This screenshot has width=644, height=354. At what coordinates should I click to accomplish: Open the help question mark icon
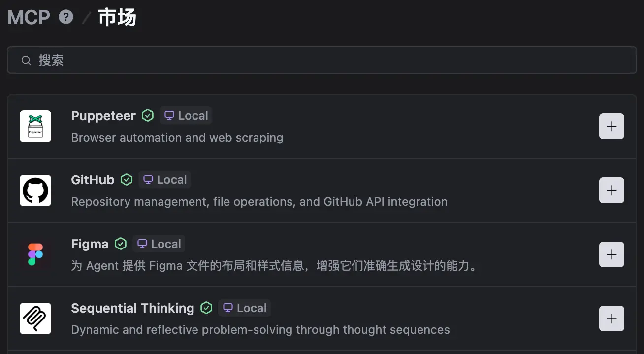coord(66,17)
